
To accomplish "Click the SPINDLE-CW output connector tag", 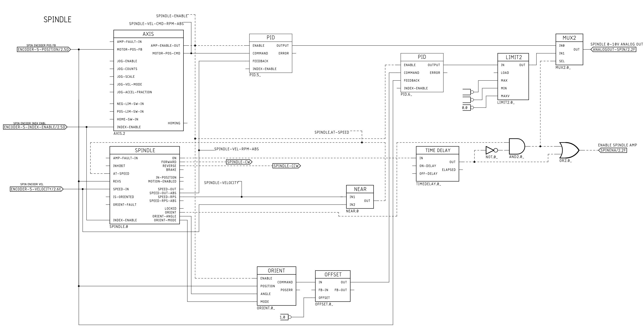I will point(239,162).
